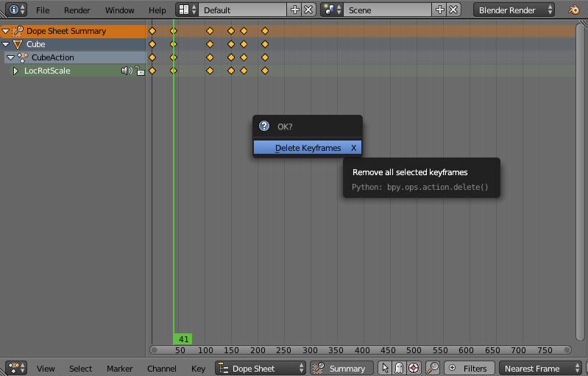Toggle Only Errors lifebuoy filter
Screen dimensions: 588x376
tap(414, 368)
